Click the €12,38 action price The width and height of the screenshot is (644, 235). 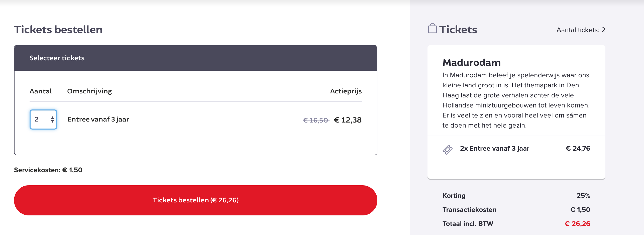tap(348, 120)
